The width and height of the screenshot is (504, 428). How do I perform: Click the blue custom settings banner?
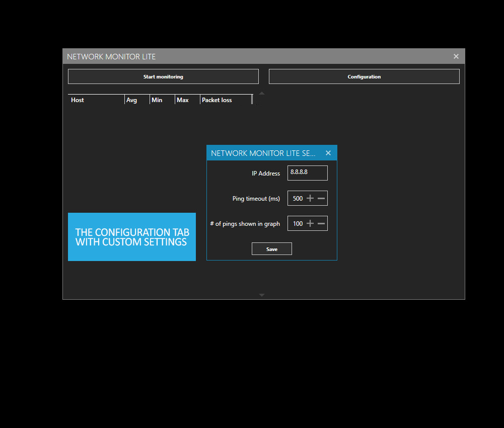click(x=131, y=237)
